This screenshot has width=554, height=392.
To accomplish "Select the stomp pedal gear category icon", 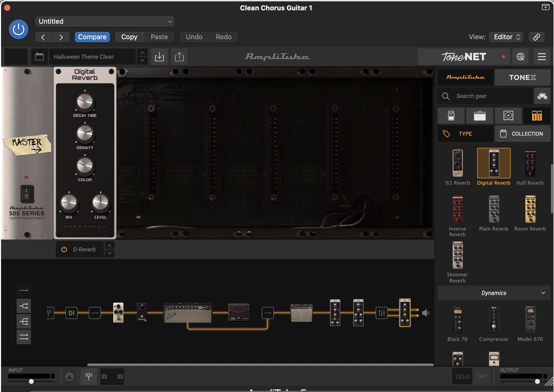I will 451,116.
